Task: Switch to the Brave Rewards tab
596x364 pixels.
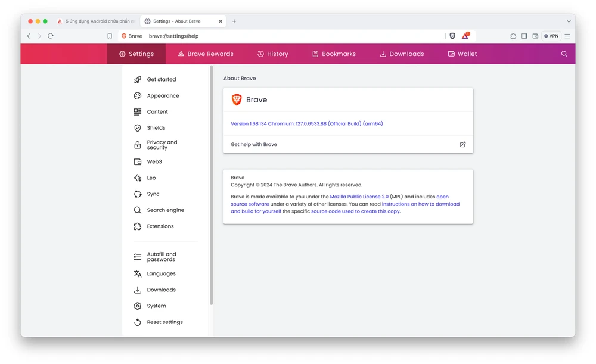Action: 206,54
